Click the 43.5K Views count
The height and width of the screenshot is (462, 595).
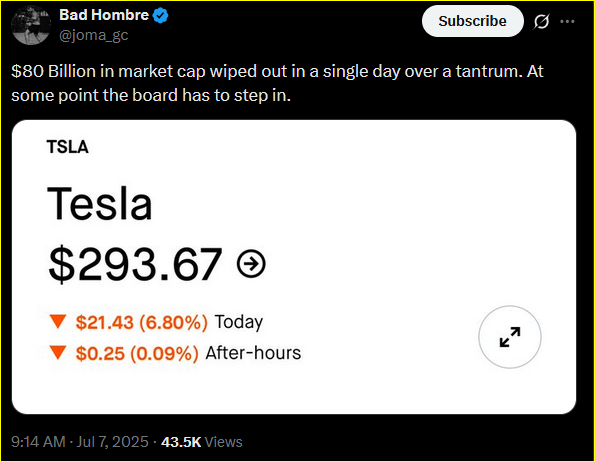click(x=201, y=442)
